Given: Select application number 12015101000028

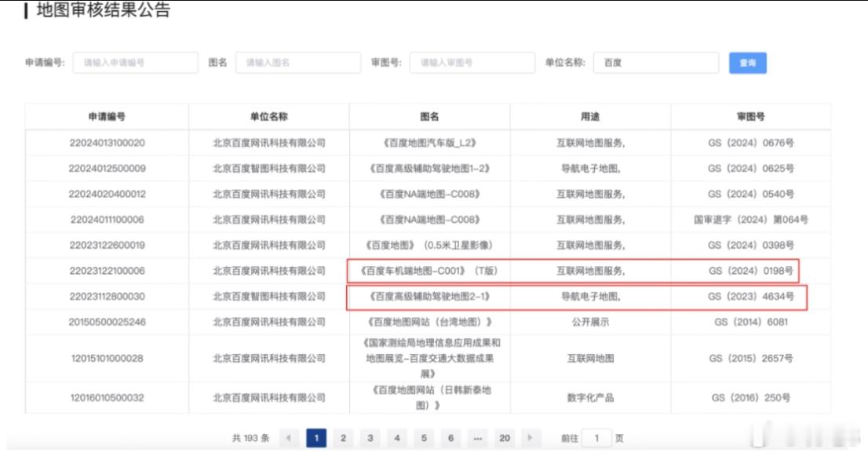Looking at the screenshot, I should pyautogui.click(x=107, y=358).
